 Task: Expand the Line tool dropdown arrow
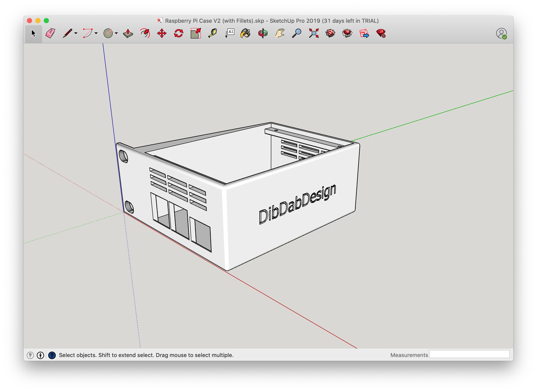(76, 33)
